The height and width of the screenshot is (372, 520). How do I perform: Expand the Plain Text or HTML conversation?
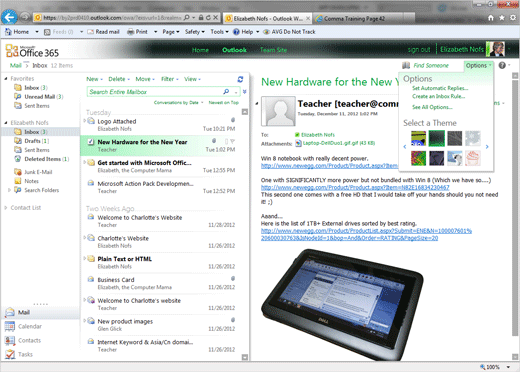click(x=84, y=258)
